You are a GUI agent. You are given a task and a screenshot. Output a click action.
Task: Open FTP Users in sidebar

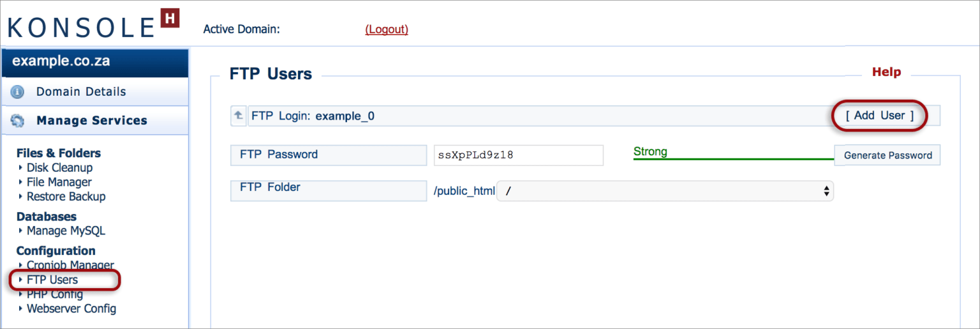point(52,280)
